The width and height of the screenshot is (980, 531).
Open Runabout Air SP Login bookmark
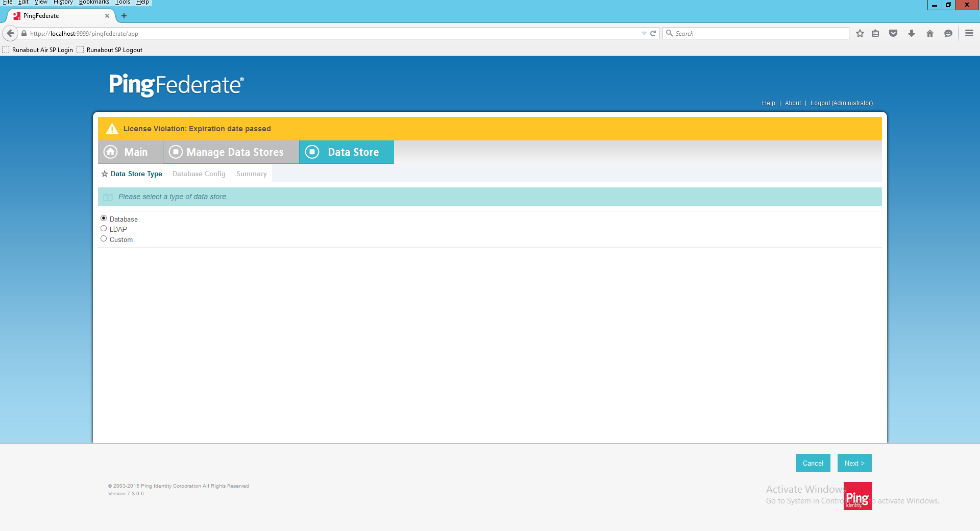coord(38,50)
